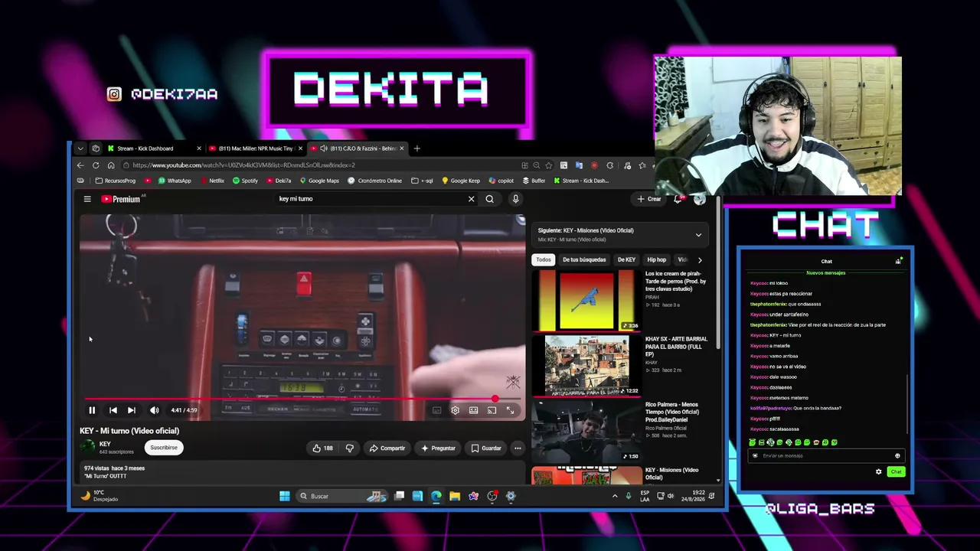Image resolution: width=980 pixels, height=551 pixels.
Task: Pause the video with the player pause button
Action: 92,410
